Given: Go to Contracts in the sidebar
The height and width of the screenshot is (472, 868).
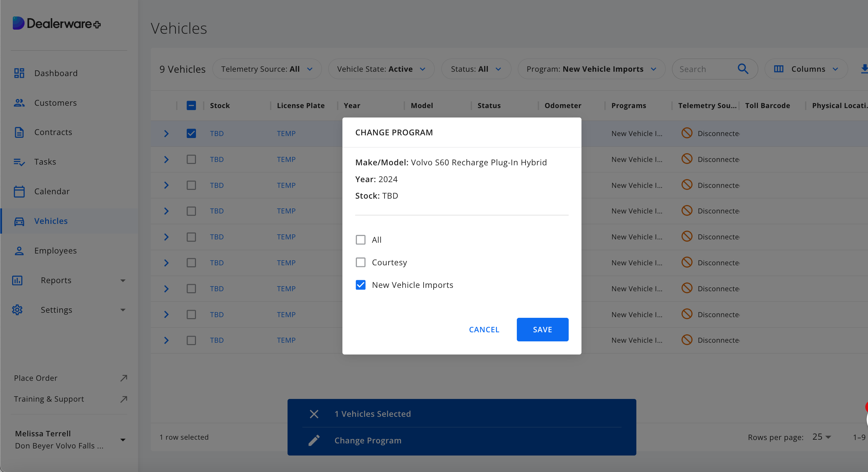Looking at the screenshot, I should click(x=53, y=132).
